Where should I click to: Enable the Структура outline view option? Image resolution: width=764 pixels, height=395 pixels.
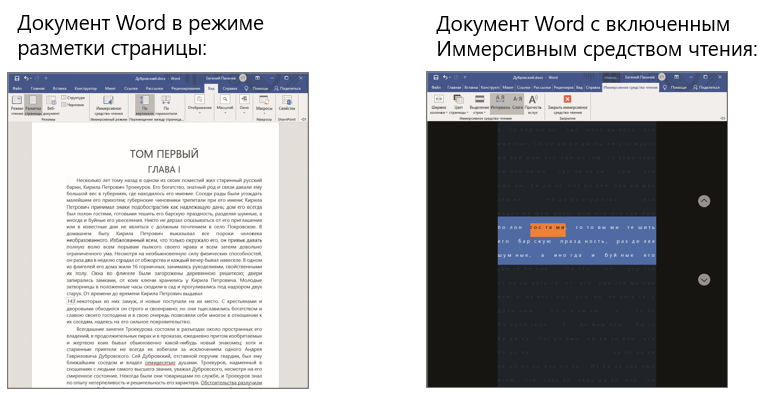pos(74,98)
